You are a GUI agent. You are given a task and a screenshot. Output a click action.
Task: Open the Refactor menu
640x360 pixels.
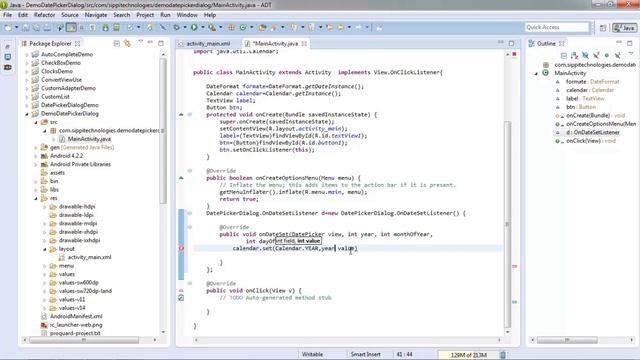click(x=44, y=15)
